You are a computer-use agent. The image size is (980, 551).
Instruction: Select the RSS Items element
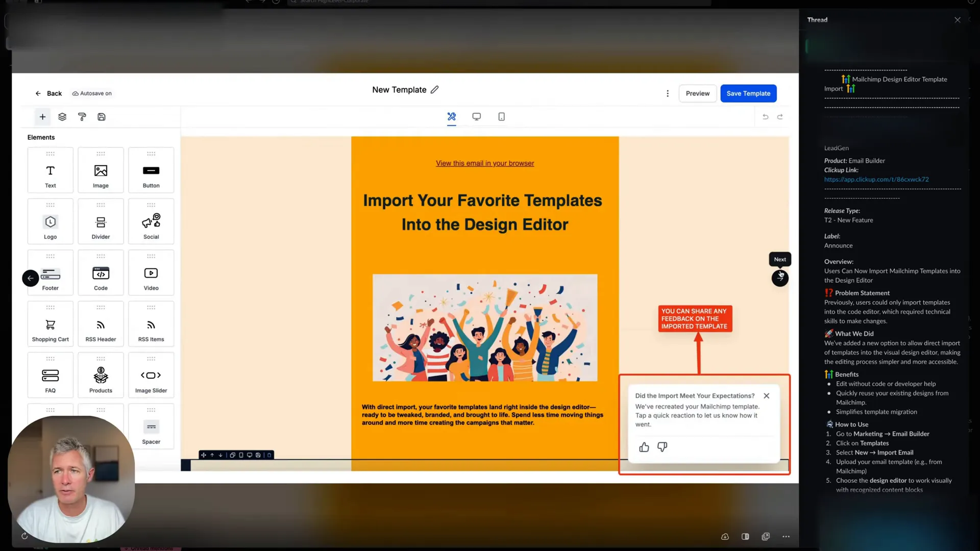coord(151,324)
